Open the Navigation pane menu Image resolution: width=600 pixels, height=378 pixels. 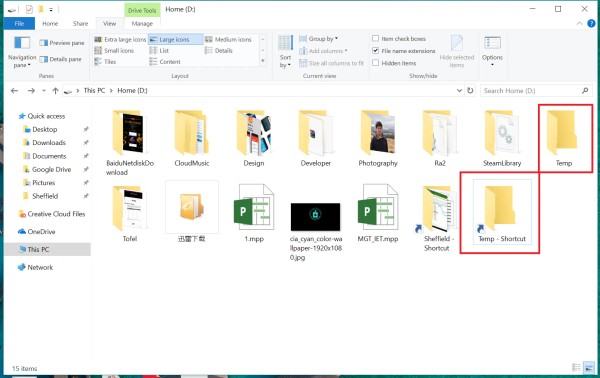click(x=22, y=52)
